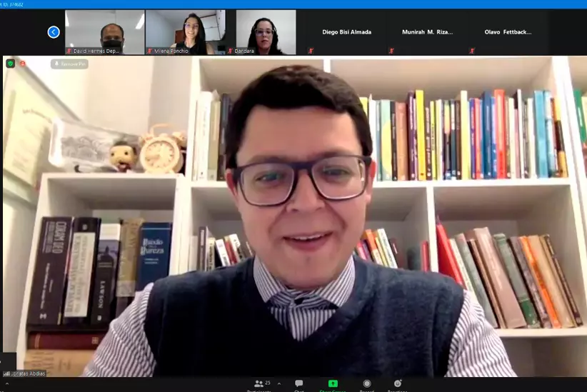
Task: Select Munirah M. Riza participant tile
Action: [427, 32]
